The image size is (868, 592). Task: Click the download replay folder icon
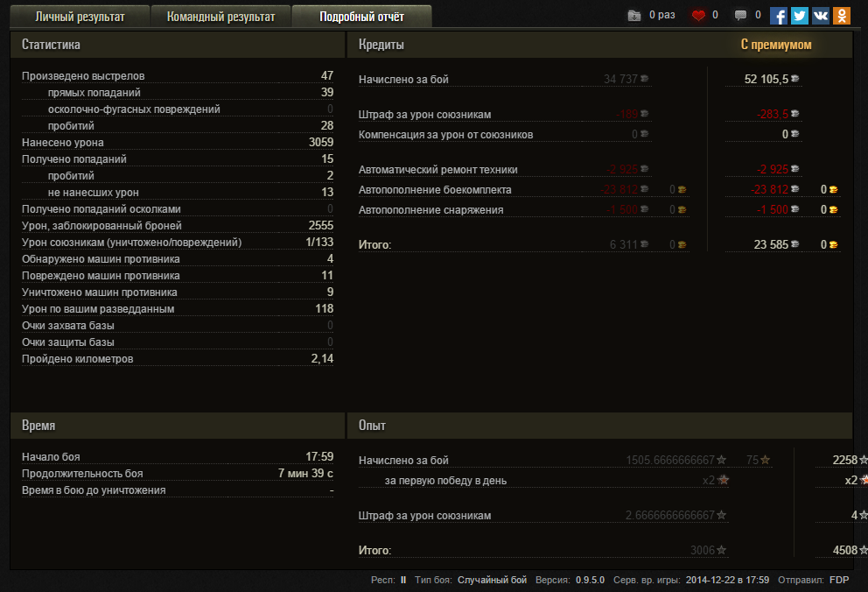[x=633, y=16]
